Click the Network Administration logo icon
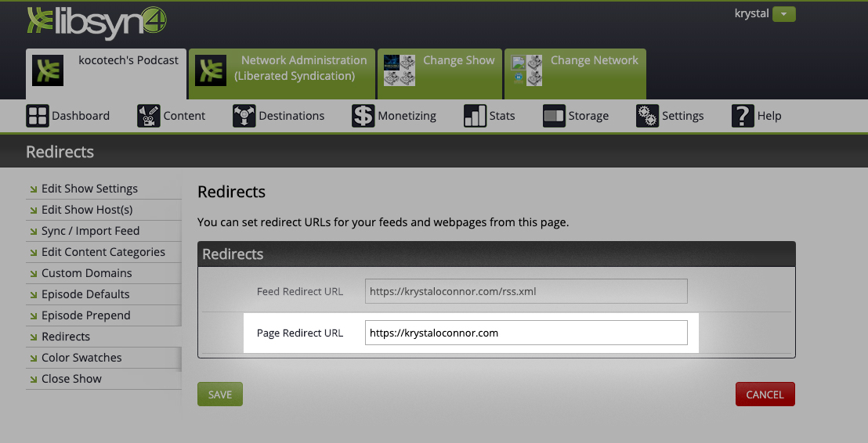This screenshot has width=868, height=443. [x=211, y=70]
